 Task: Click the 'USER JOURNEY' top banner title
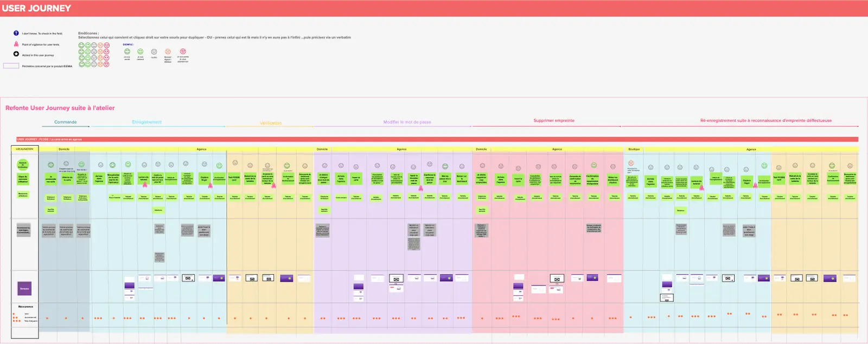(x=36, y=8)
